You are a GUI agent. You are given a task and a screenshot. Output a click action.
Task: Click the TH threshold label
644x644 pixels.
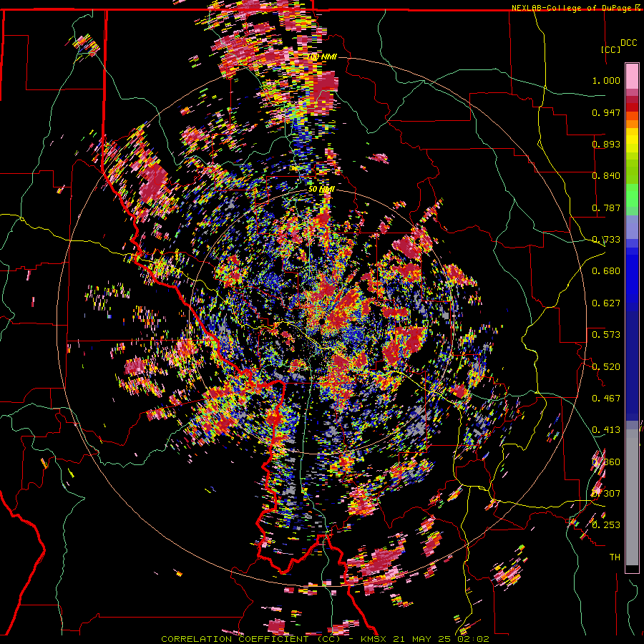point(615,557)
